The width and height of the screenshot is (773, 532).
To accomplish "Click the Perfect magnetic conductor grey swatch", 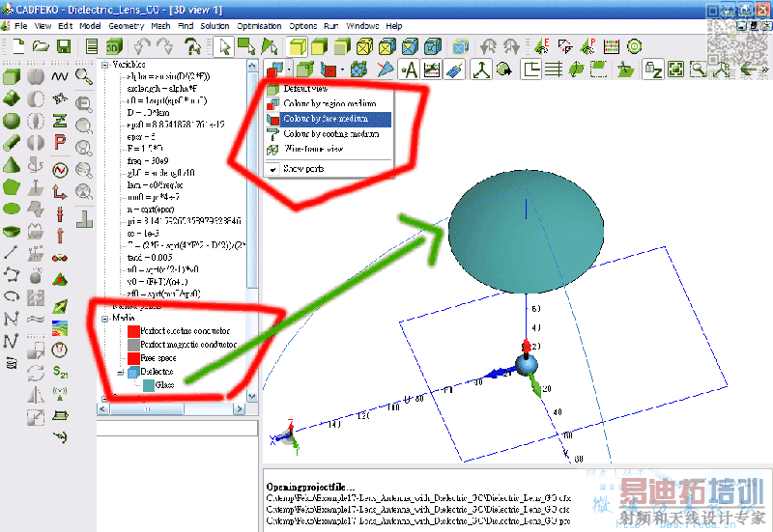I will pyautogui.click(x=133, y=345).
